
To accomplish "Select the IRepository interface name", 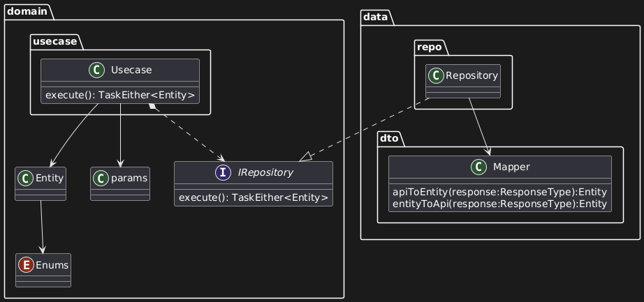I will 265,173.
